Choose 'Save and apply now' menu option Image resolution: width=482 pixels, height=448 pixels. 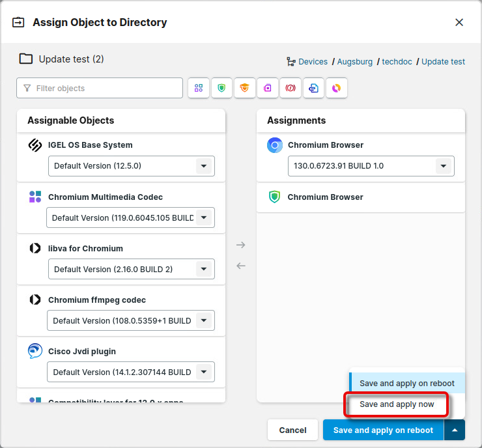pos(397,404)
